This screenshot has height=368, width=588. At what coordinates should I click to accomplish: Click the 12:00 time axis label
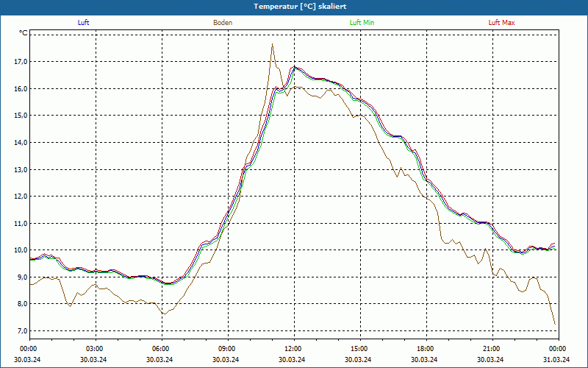294,349
